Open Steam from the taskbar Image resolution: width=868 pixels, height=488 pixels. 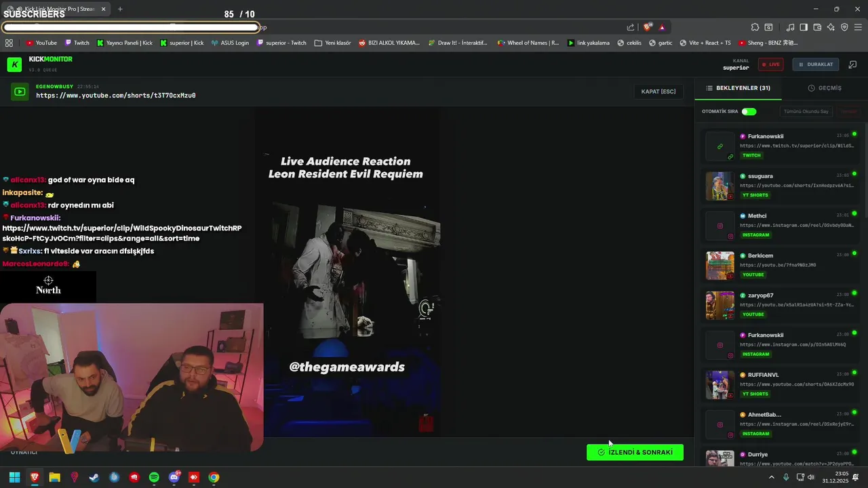point(94,477)
